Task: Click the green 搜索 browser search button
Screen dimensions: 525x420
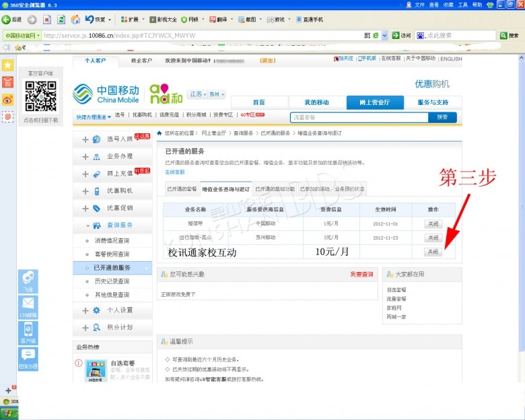Action: pyautogui.click(x=510, y=36)
